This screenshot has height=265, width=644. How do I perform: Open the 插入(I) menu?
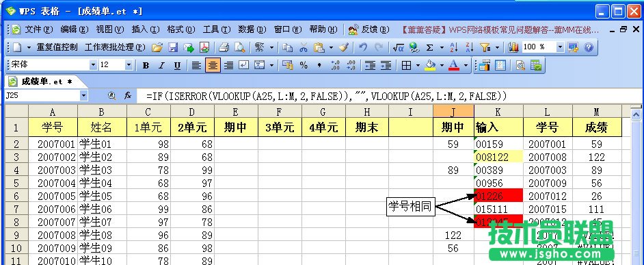coord(145,29)
